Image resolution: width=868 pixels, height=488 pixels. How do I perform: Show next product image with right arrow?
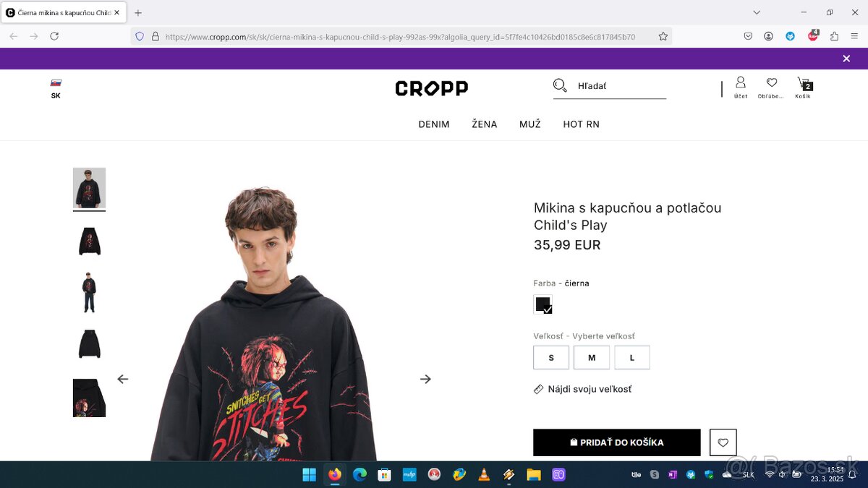[425, 379]
